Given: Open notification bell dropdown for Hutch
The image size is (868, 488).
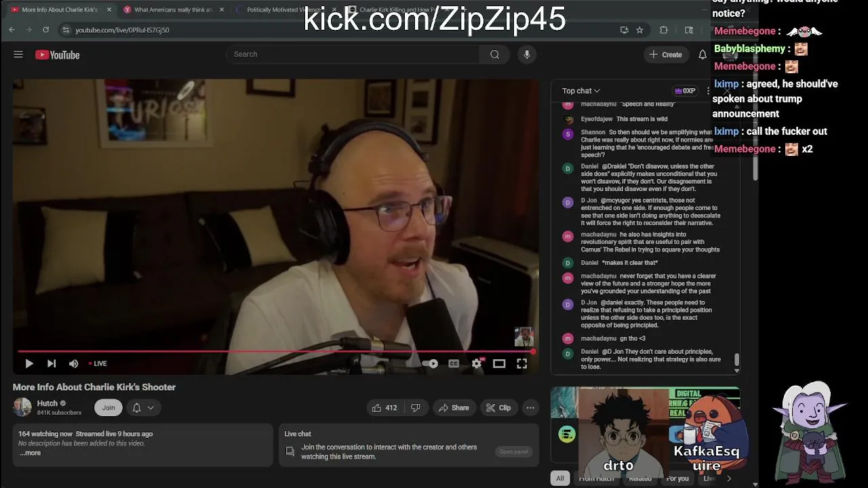Looking at the screenshot, I should point(143,407).
